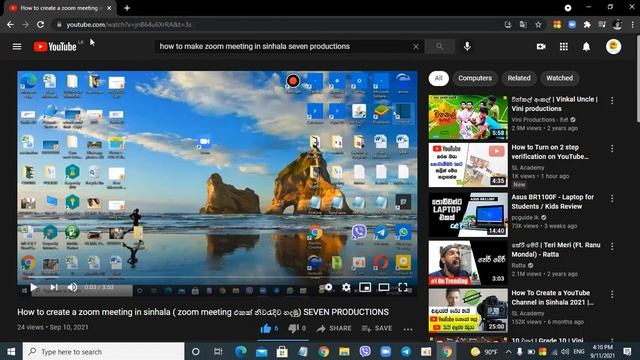Click the magnifier search button
This screenshot has height=360, width=640.
click(440, 47)
